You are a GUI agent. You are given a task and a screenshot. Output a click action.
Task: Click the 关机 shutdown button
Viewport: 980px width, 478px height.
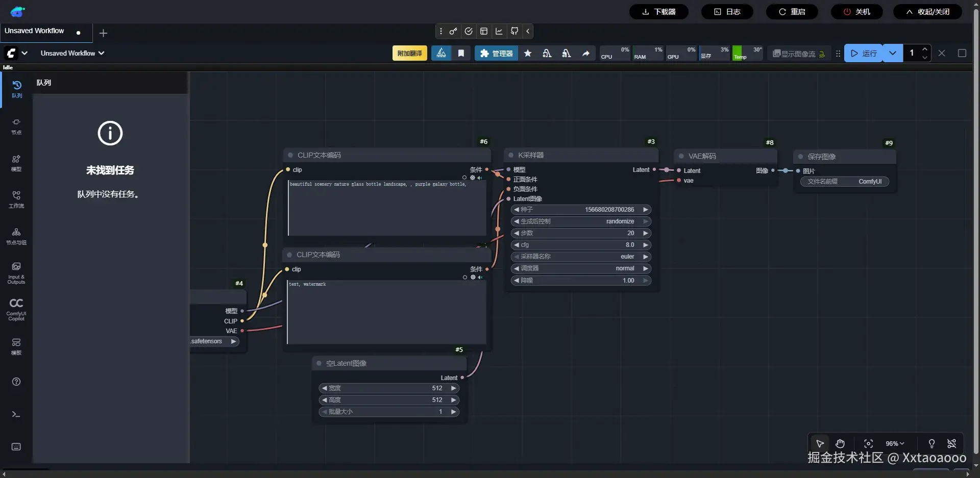[856, 12]
